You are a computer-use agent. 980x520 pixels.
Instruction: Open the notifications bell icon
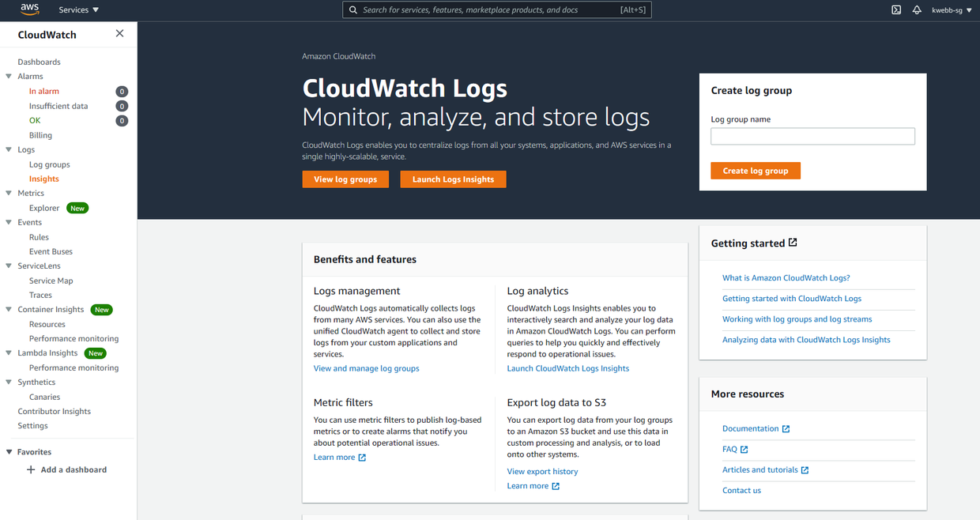pos(917,10)
